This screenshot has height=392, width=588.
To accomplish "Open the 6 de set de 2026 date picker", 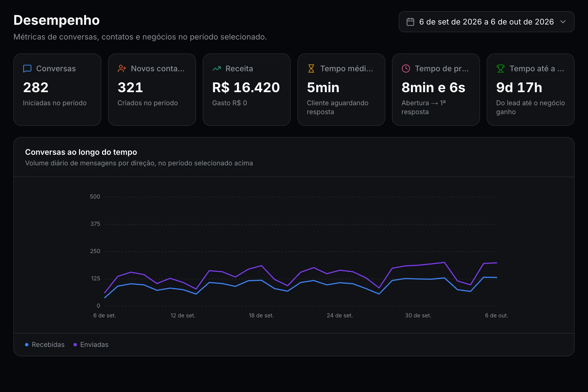I will pyautogui.click(x=486, y=22).
